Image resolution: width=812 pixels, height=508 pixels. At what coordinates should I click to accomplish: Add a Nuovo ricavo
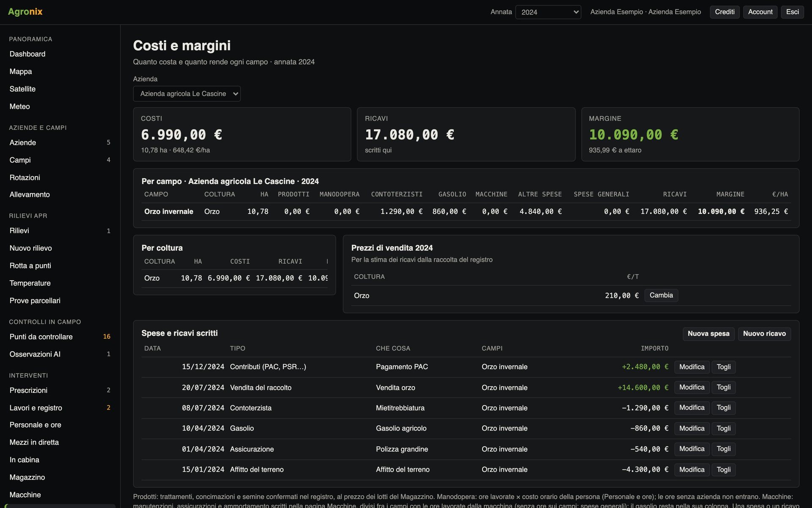[764, 334]
